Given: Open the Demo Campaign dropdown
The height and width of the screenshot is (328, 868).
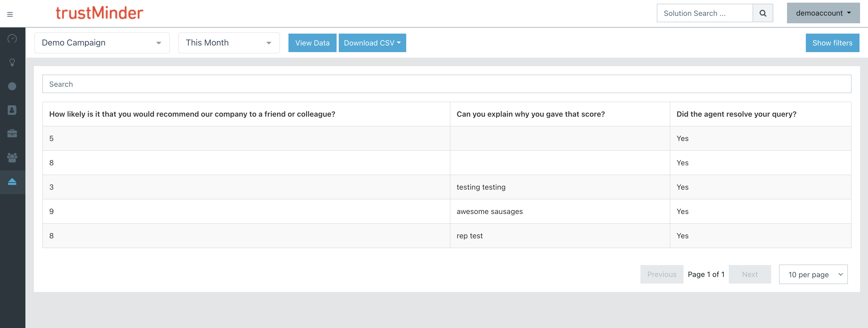Looking at the screenshot, I should (102, 43).
